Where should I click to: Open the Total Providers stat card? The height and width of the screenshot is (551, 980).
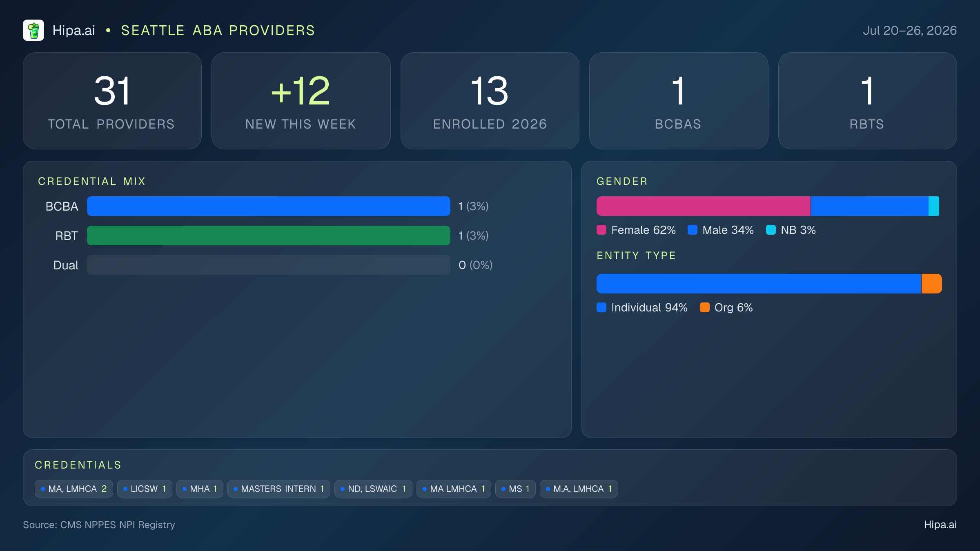point(112,101)
